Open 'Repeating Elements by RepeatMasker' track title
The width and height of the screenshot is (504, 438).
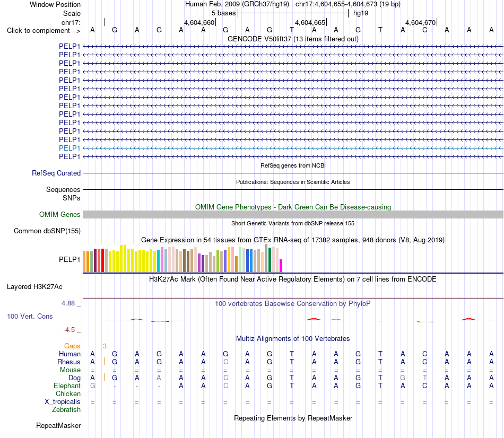coord(293,418)
